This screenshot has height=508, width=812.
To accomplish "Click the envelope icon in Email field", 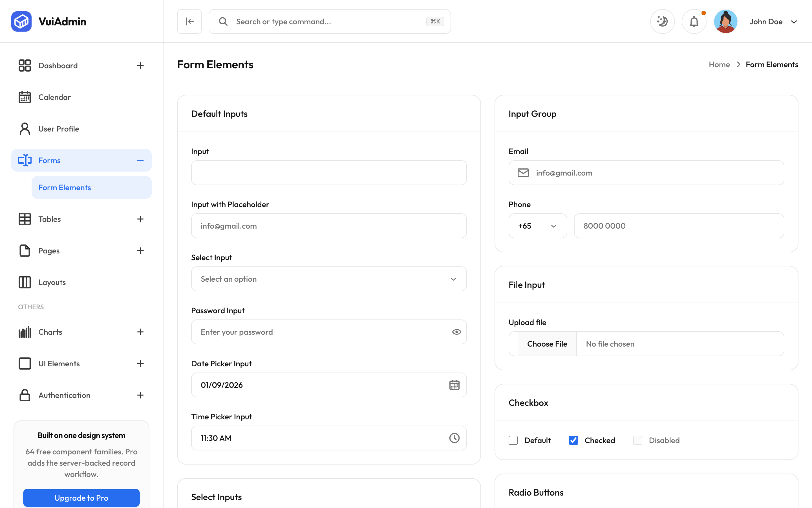I will (x=523, y=173).
